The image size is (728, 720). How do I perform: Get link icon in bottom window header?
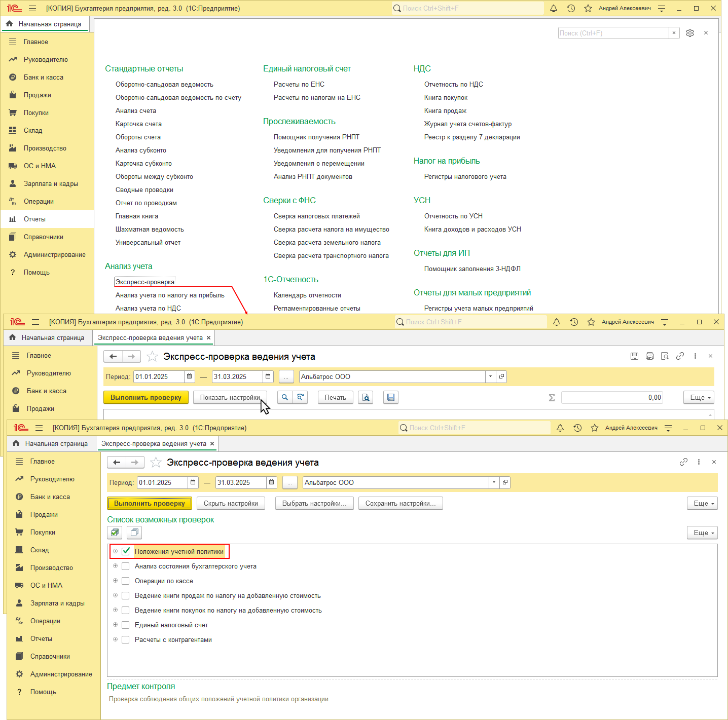(684, 462)
